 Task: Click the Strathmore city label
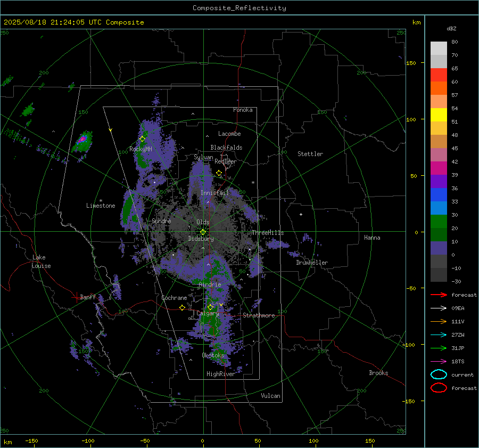tap(259, 315)
